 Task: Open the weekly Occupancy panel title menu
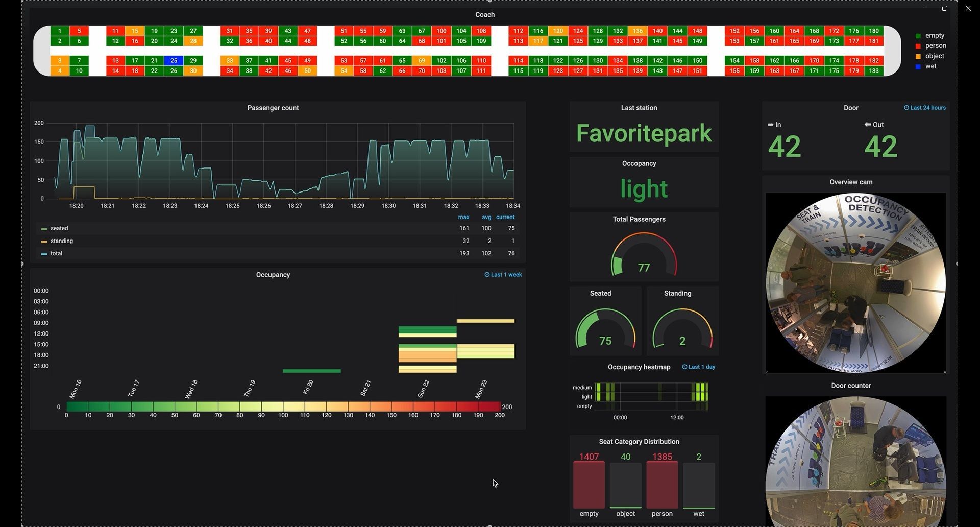pos(273,275)
